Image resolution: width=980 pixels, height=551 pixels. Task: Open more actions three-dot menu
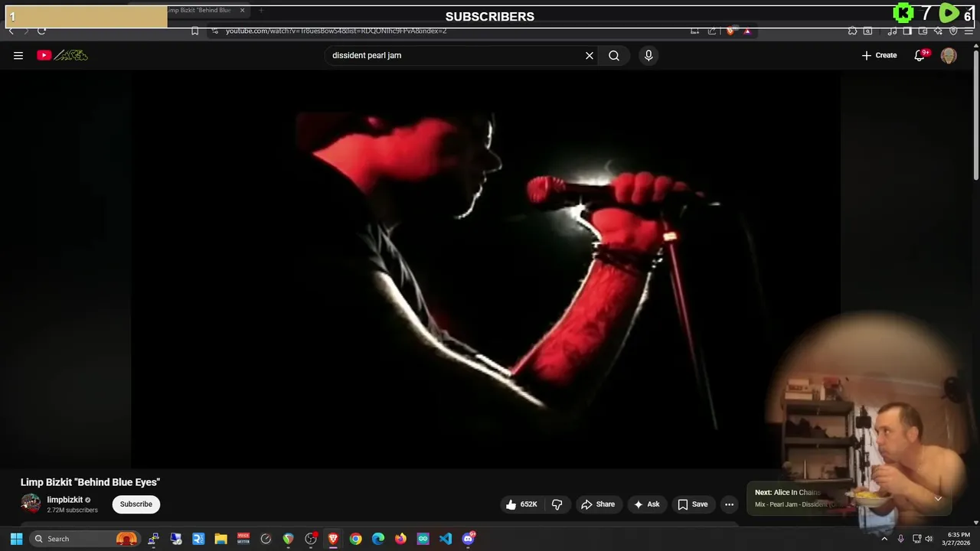click(x=730, y=504)
